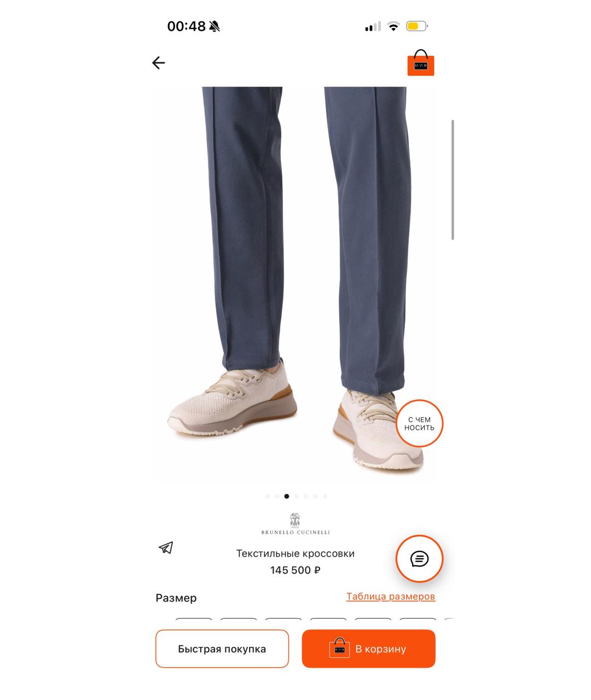Tap the paper plane share icon

pos(166,547)
